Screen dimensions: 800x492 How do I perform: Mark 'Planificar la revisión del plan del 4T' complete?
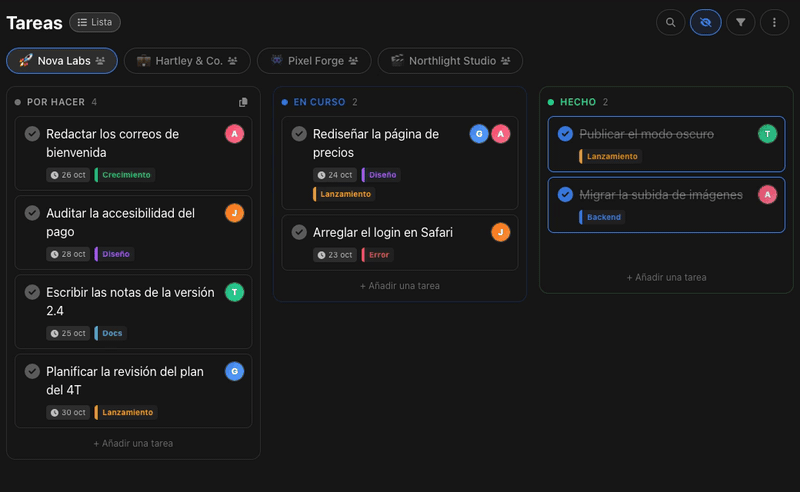click(x=32, y=371)
